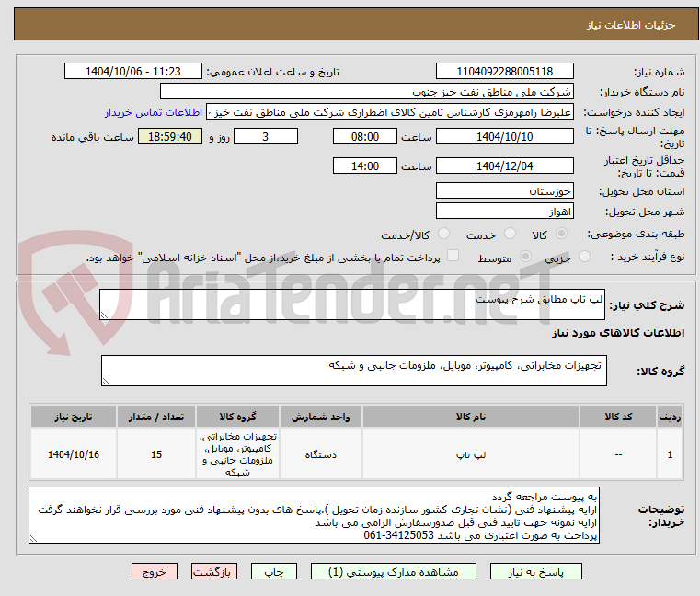
Task: Click the resize grip of شرح کلی نیاز box
Action: point(105,315)
